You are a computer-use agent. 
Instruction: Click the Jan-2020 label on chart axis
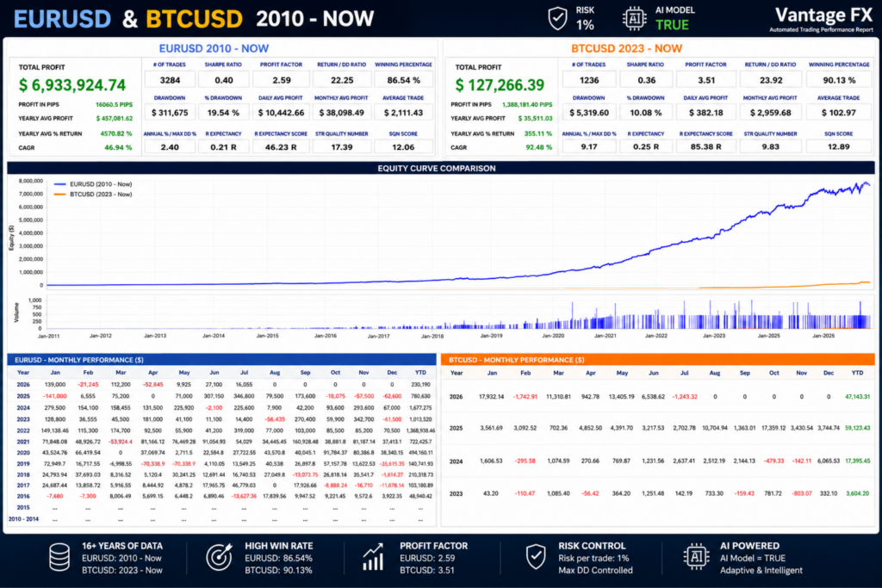553,336
